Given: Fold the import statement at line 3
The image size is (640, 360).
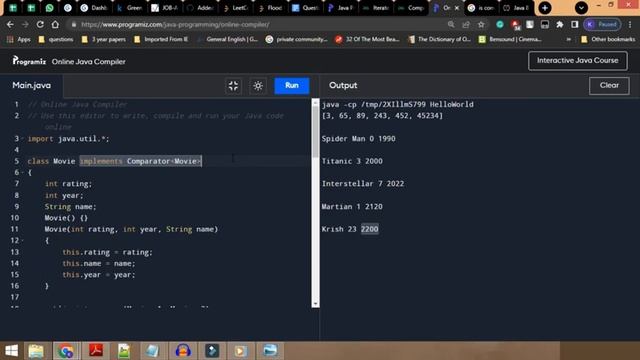Looking at the screenshot, I should coord(22,139).
